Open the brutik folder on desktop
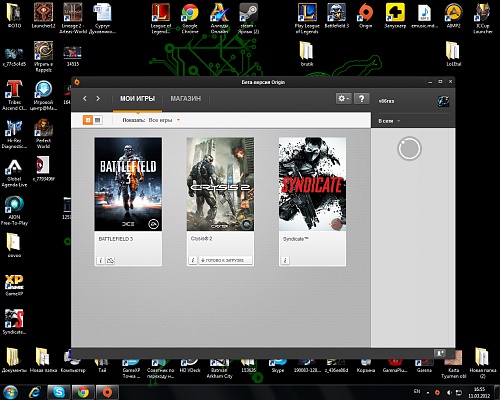 pos(307,54)
